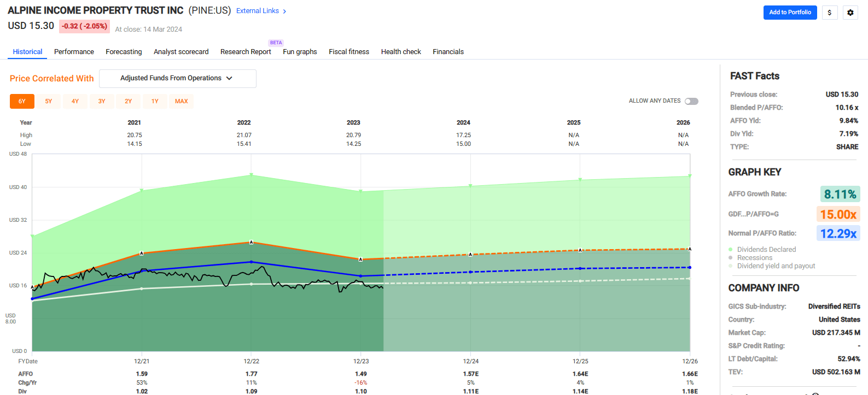Click the white data point at 12/22
Viewport: 868px width, 395px height.
coord(251,284)
